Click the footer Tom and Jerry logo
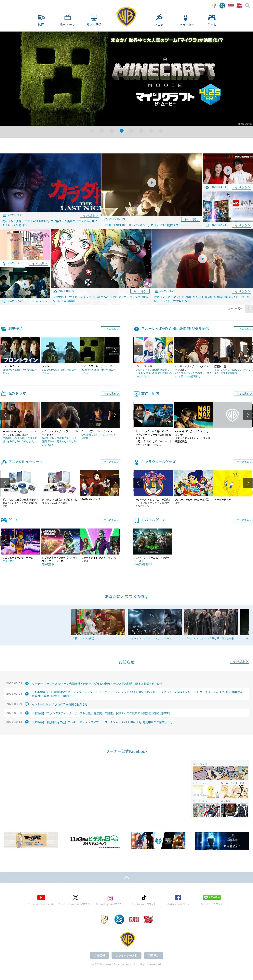The height and width of the screenshot is (980, 253). (x=148, y=920)
